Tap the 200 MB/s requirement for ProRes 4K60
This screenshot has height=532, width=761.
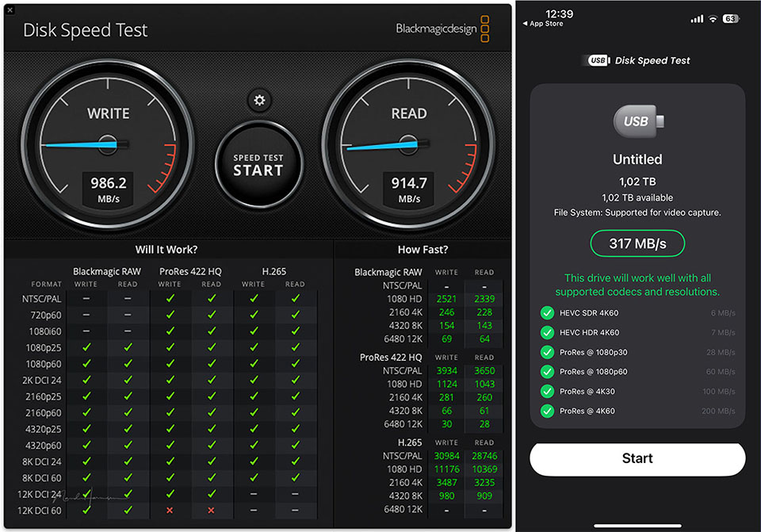[x=718, y=411]
